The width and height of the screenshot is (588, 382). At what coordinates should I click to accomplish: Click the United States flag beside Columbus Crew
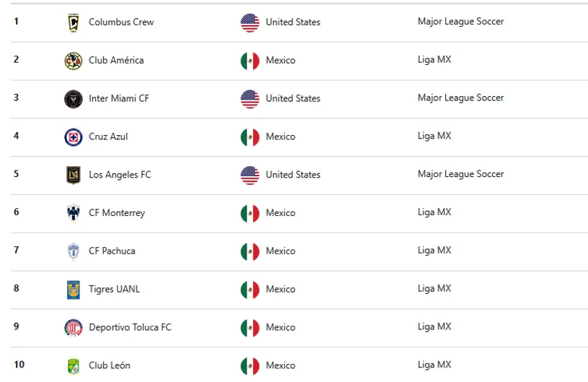click(250, 22)
